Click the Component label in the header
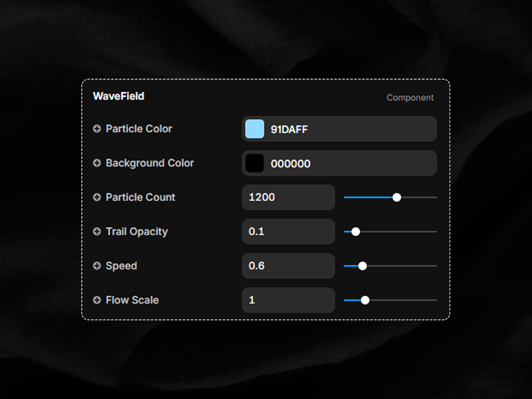The height and width of the screenshot is (399, 532). coord(410,98)
